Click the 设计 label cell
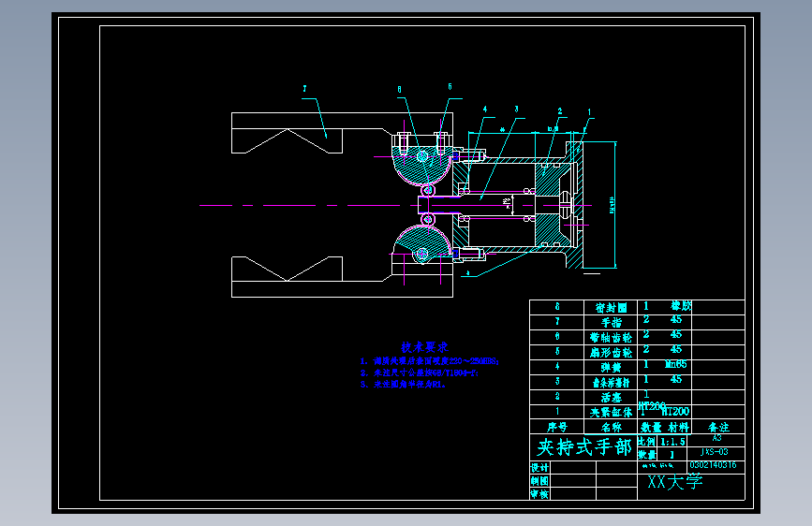The width and height of the screenshot is (812, 526). (539, 467)
